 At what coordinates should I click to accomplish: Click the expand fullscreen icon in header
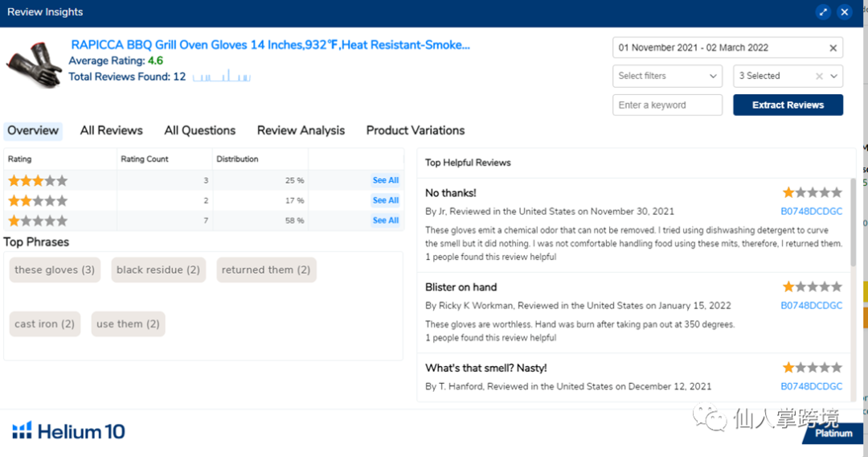point(822,12)
